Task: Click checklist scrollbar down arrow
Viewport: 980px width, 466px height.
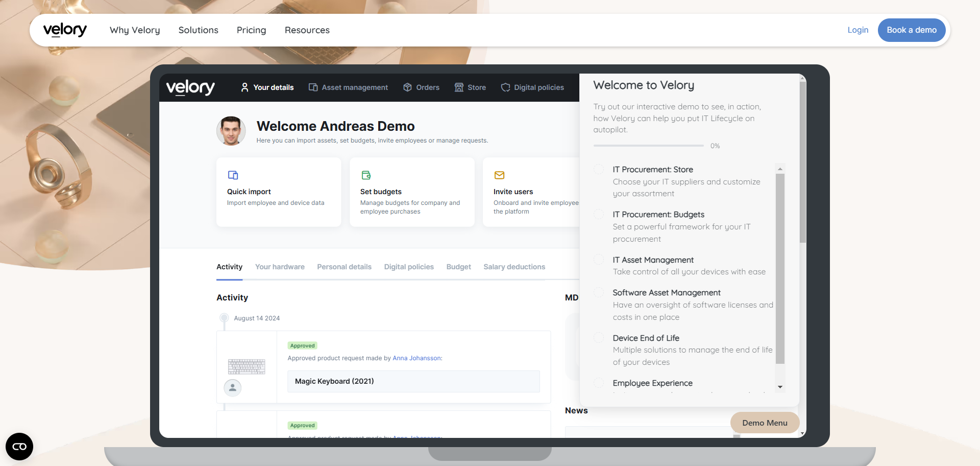Action: 780,387
